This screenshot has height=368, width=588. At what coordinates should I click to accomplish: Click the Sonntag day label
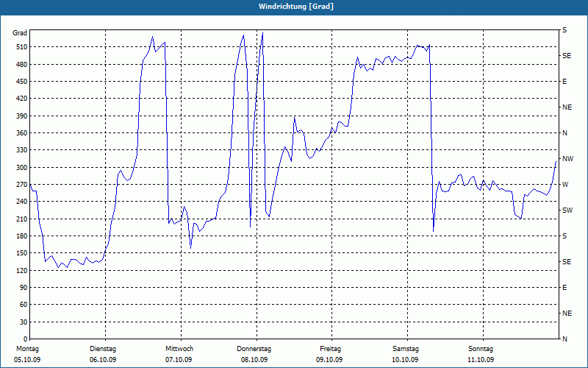(481, 349)
